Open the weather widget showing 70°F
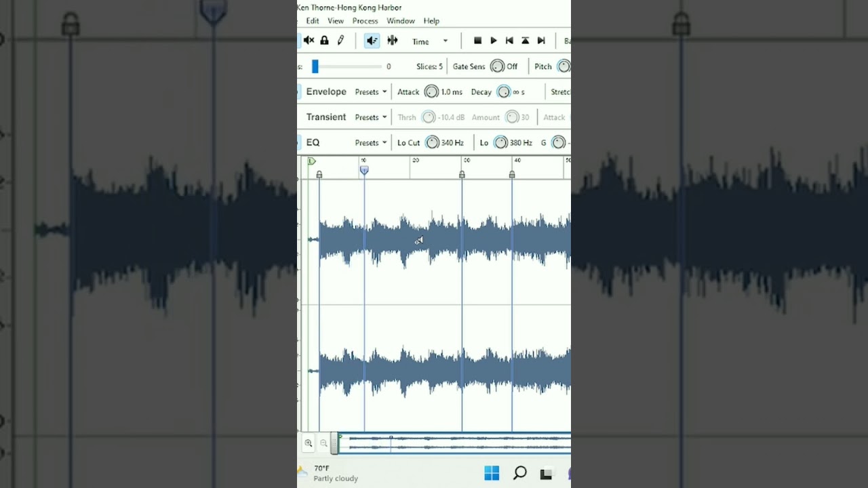Screen dimensions: 868x488 pyautogui.click(x=328, y=473)
